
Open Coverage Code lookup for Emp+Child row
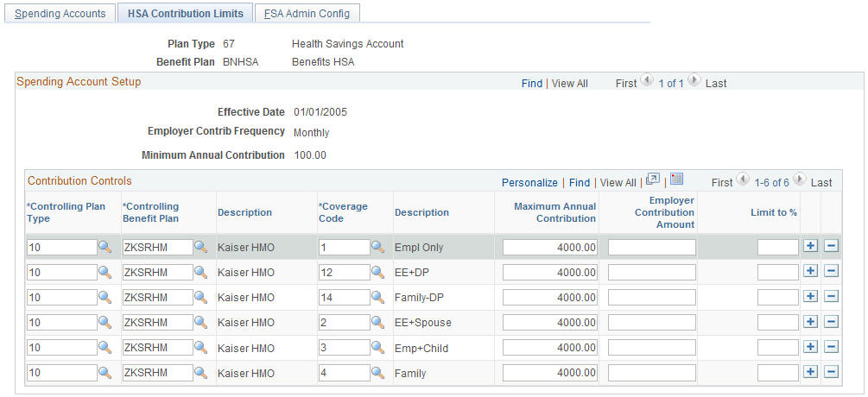click(377, 348)
